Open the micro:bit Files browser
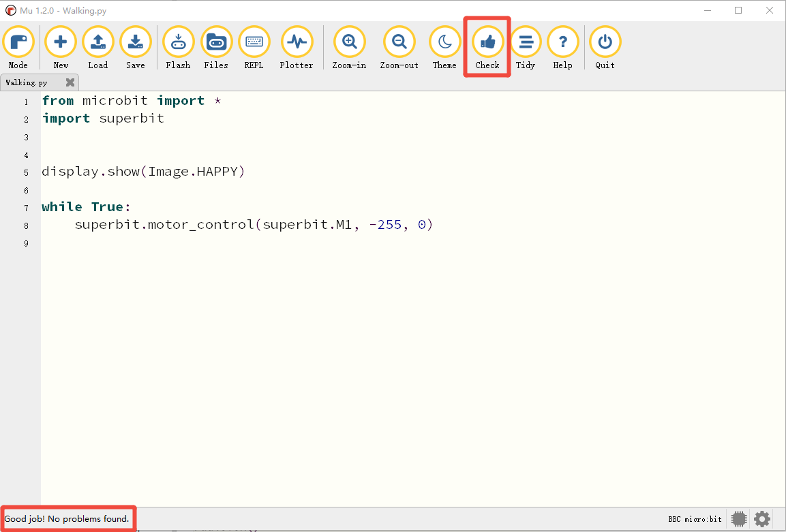 coord(216,48)
